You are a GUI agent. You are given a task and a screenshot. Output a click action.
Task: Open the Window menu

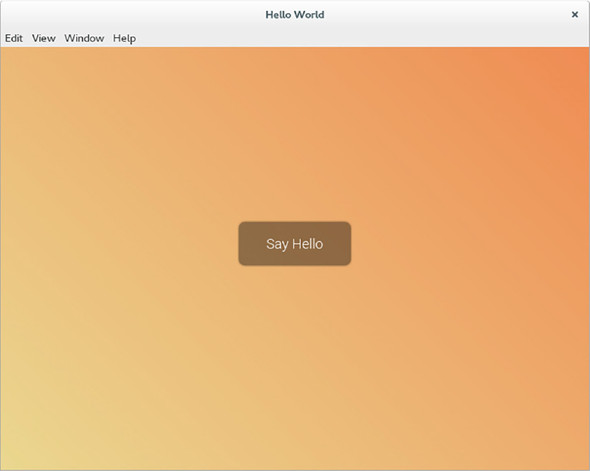click(84, 38)
